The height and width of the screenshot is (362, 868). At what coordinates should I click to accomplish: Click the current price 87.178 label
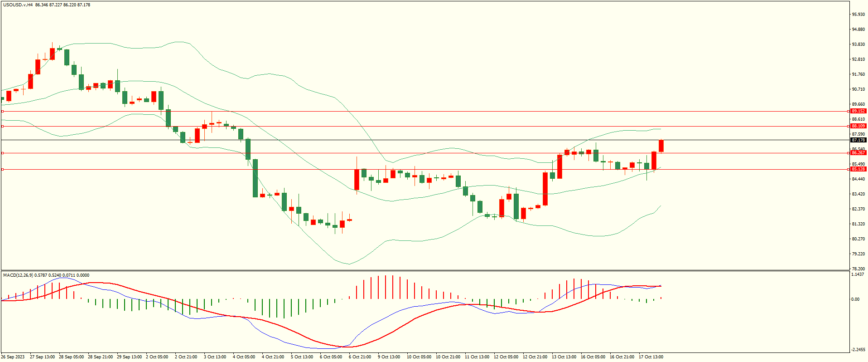(x=858, y=140)
